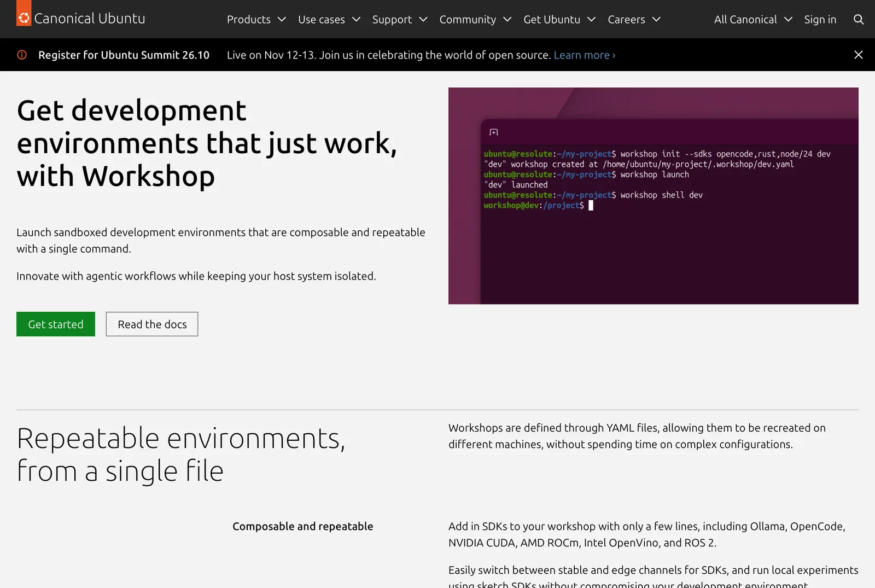
Task: Open the Use cases menu
Action: coord(329,19)
